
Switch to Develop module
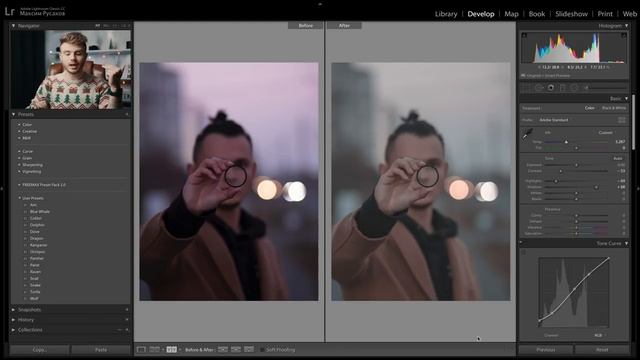[481, 14]
